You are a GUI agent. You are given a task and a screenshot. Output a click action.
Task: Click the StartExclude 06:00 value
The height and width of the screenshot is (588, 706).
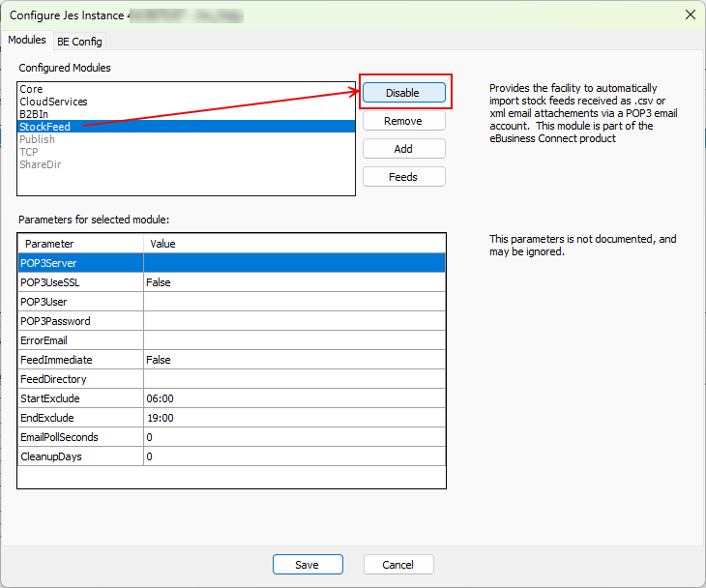[294, 398]
